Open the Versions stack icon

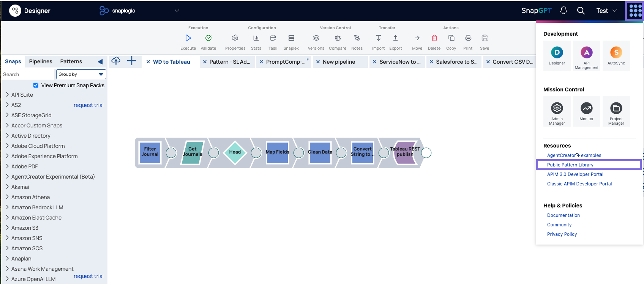[316, 38]
